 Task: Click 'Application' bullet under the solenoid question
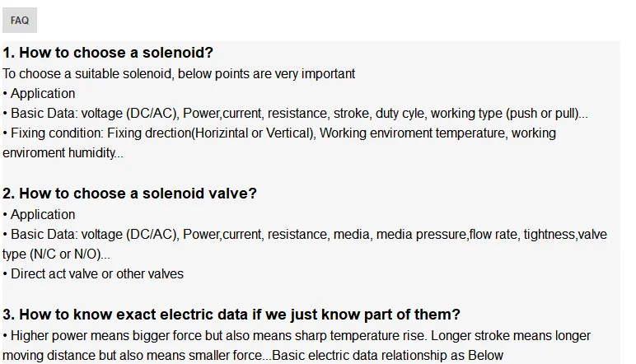tap(42, 93)
